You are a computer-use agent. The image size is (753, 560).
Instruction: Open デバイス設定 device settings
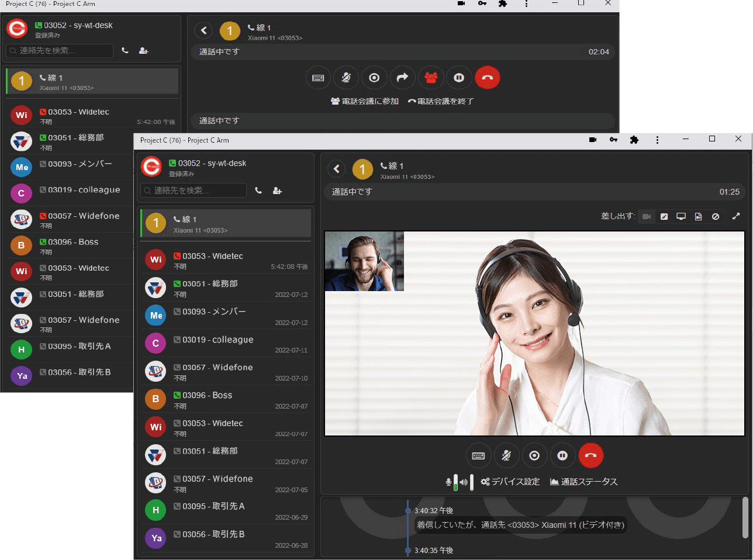[510, 482]
